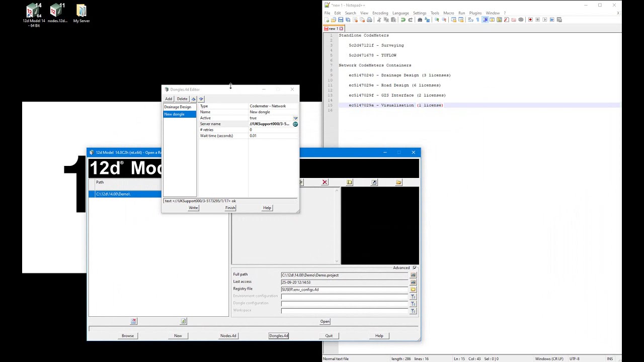Click refresh list icon below the Path list
The width and height of the screenshot is (644, 362).
184,321
